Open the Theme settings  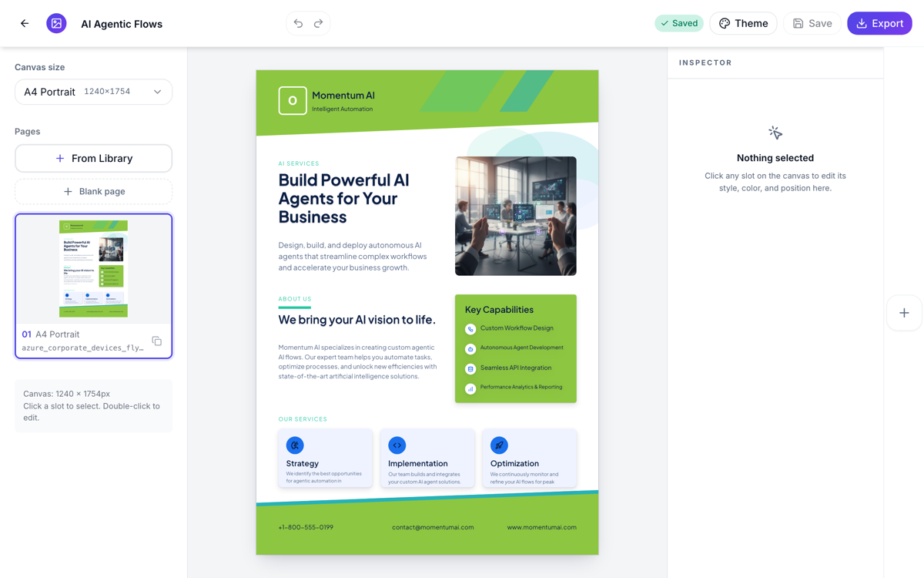pyautogui.click(x=743, y=23)
